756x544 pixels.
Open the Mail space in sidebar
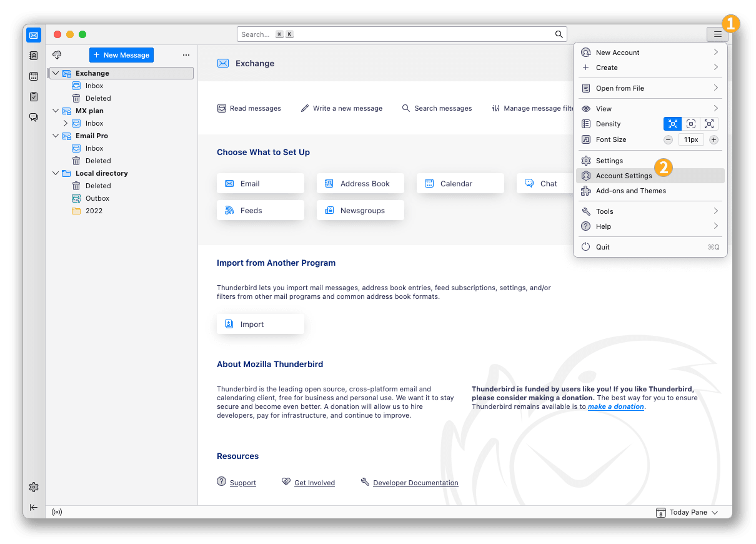pos(34,35)
